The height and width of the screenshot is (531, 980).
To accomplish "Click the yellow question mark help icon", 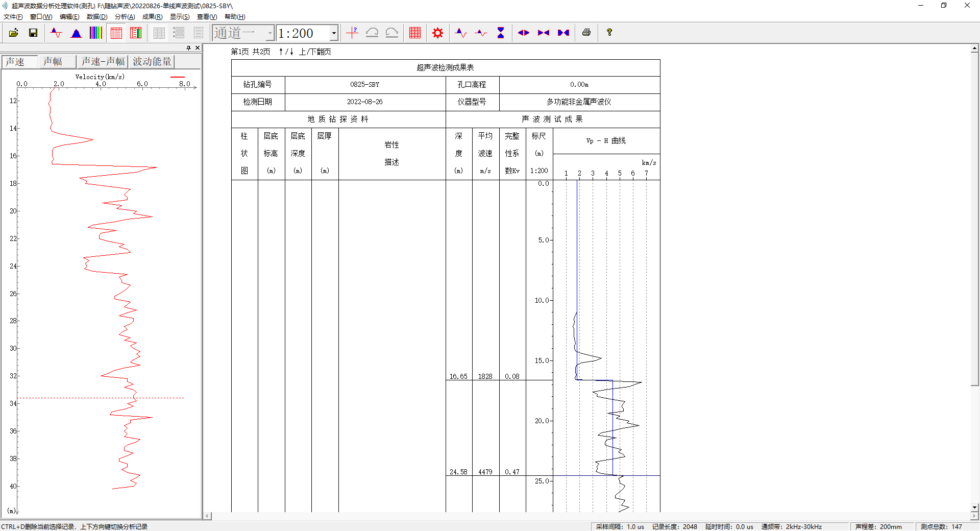I will 609,33.
